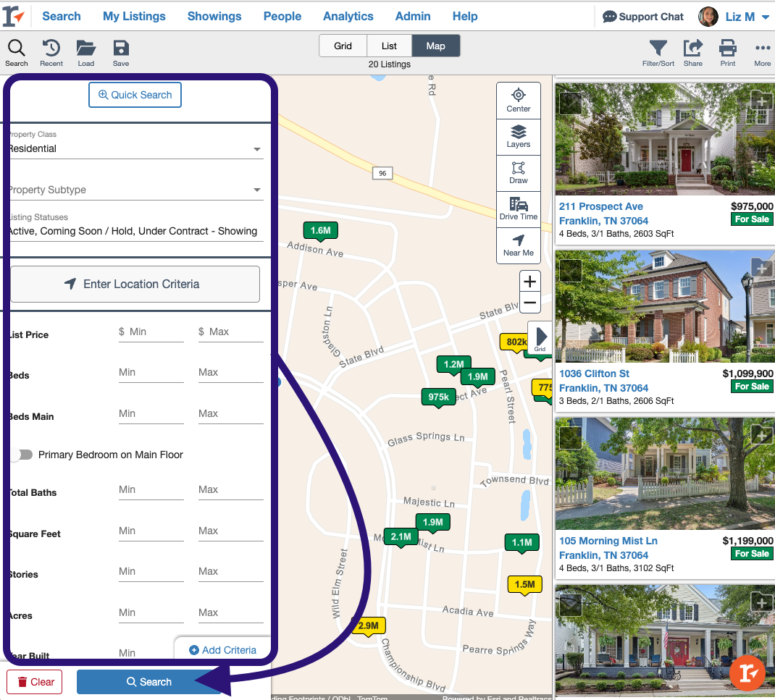Toggle Primary Bedroom on Main Floor switch
This screenshot has width=775, height=700.
coord(22,455)
